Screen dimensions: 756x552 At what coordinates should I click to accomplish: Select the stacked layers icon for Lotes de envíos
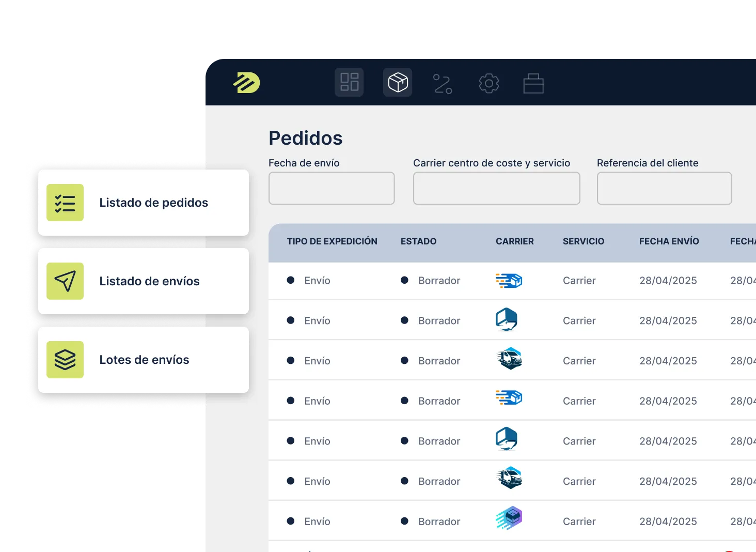click(65, 359)
